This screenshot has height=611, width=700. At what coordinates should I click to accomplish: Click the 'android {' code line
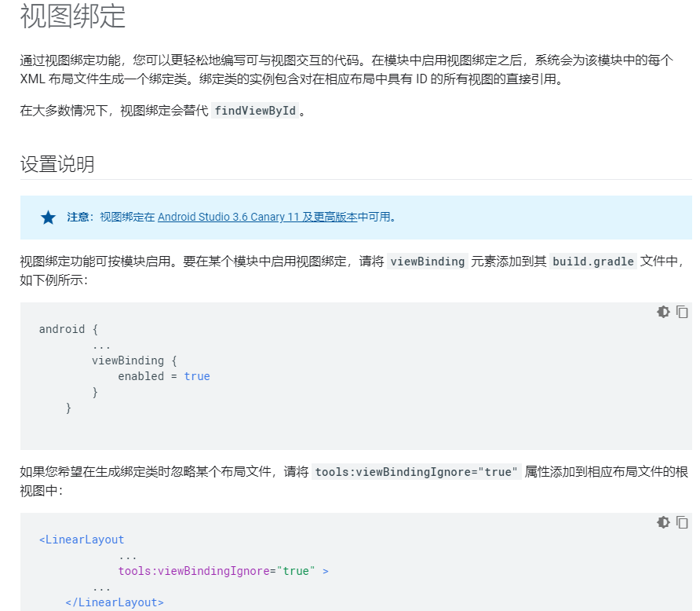click(68, 329)
